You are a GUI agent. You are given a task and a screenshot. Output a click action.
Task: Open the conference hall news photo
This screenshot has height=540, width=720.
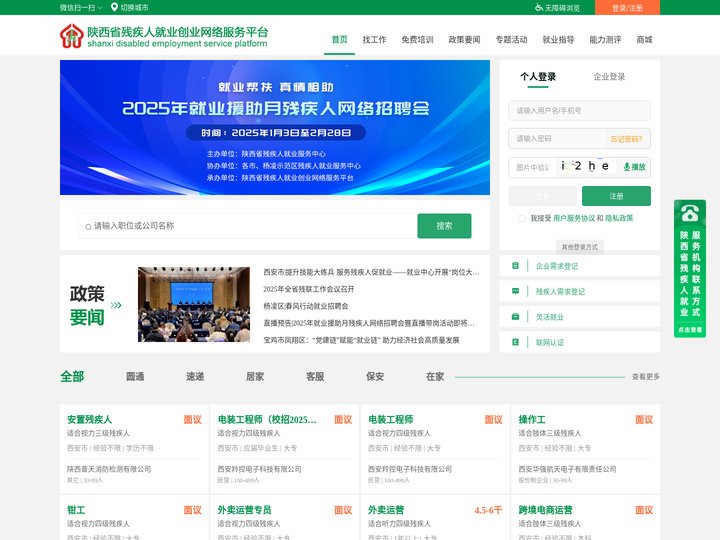(194, 304)
